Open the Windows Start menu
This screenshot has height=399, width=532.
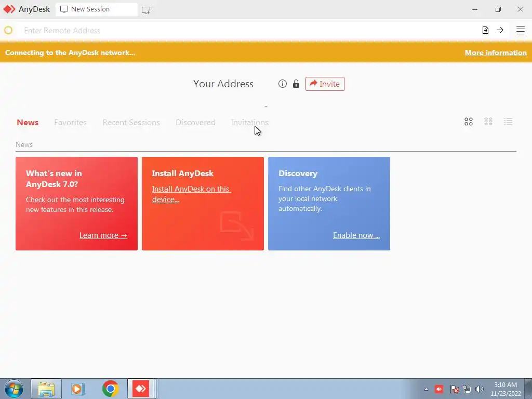tap(14, 389)
